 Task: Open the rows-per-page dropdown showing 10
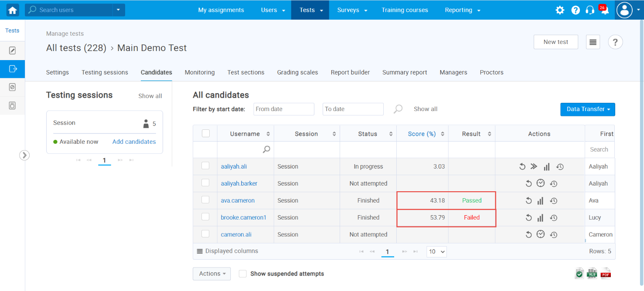click(x=436, y=251)
